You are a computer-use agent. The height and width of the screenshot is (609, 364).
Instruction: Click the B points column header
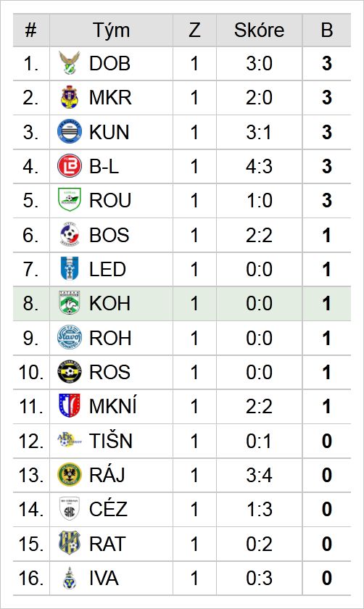coord(327,30)
